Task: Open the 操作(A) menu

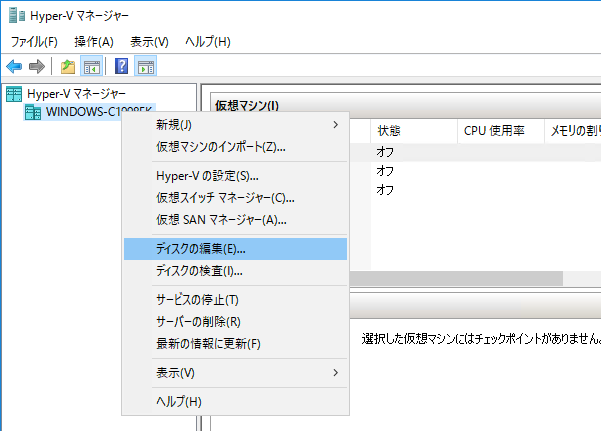Action: click(x=94, y=41)
